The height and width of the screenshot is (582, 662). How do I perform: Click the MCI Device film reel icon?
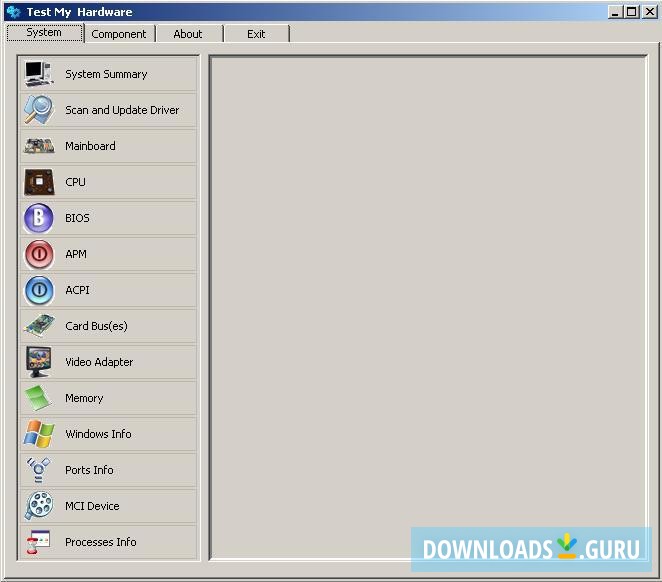tap(38, 506)
